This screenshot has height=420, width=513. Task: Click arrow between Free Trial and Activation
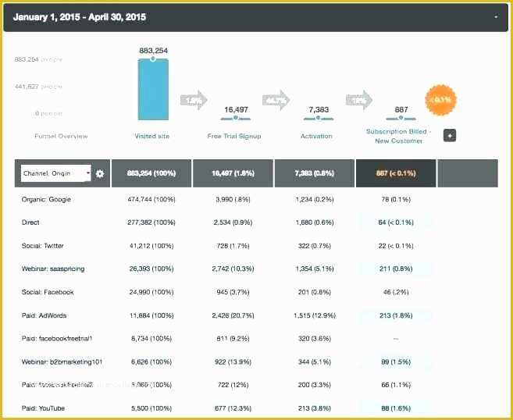pyautogui.click(x=276, y=100)
